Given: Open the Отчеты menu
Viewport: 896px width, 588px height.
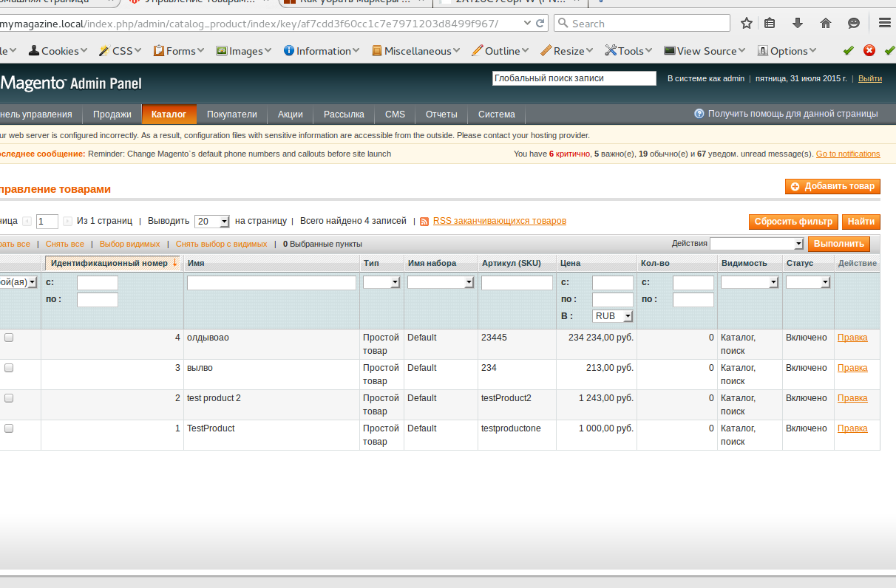Looking at the screenshot, I should pyautogui.click(x=441, y=114).
